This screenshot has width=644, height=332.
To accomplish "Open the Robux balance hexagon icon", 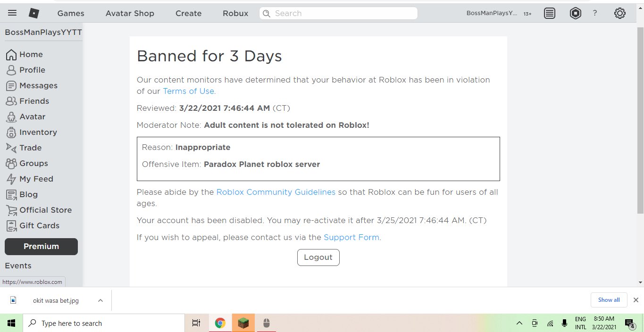I will pyautogui.click(x=576, y=13).
